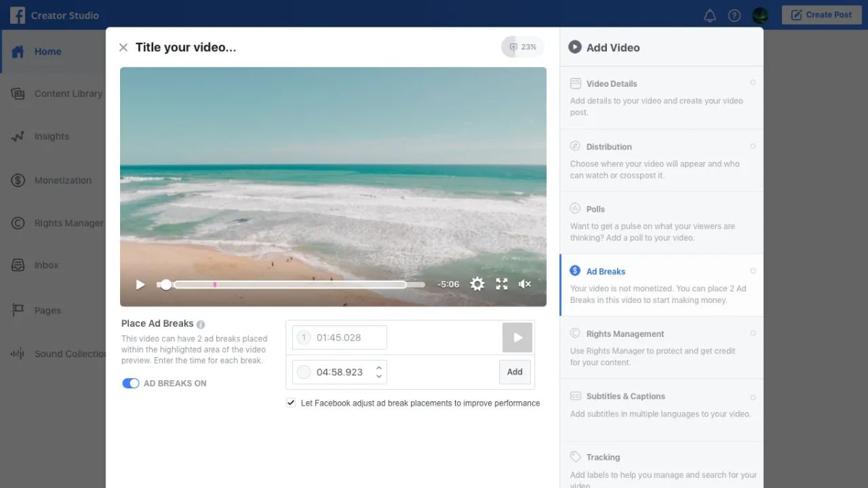Select Home in the left sidebar

point(48,51)
